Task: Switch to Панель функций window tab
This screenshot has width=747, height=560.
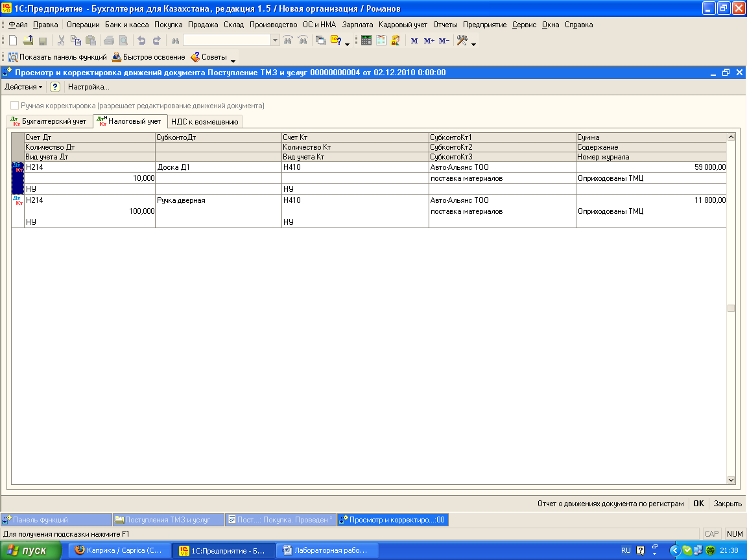Action: click(56, 520)
